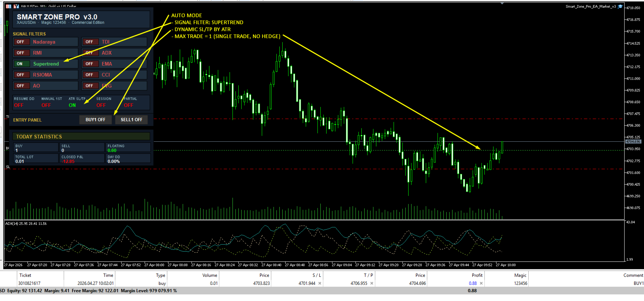Open the Depth of Market grid icon

coord(9,6)
